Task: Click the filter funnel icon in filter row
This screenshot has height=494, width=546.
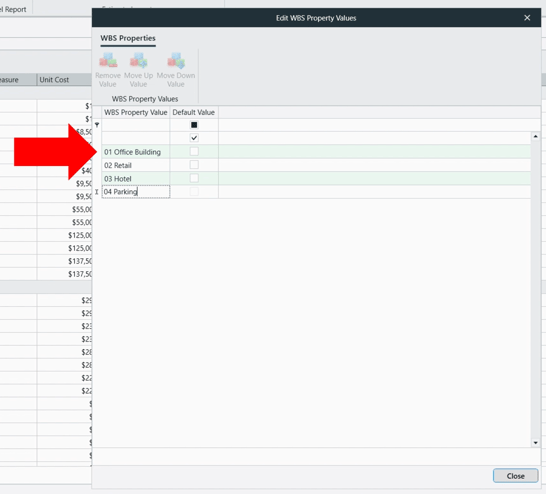Action: tap(97, 125)
